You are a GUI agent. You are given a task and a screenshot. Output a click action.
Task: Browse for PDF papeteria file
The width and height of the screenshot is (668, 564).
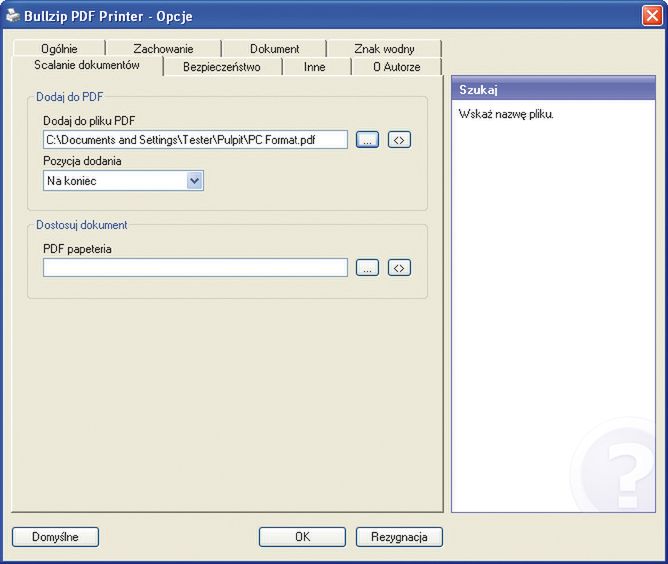[x=367, y=268]
